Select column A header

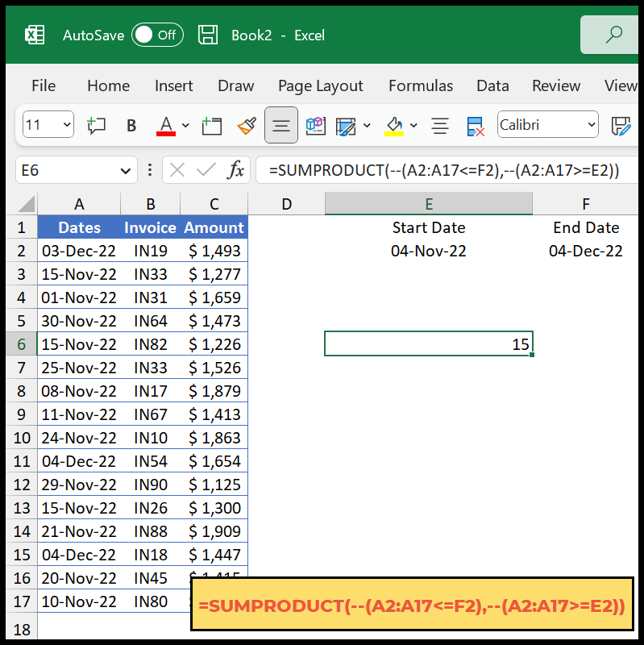[79, 204]
